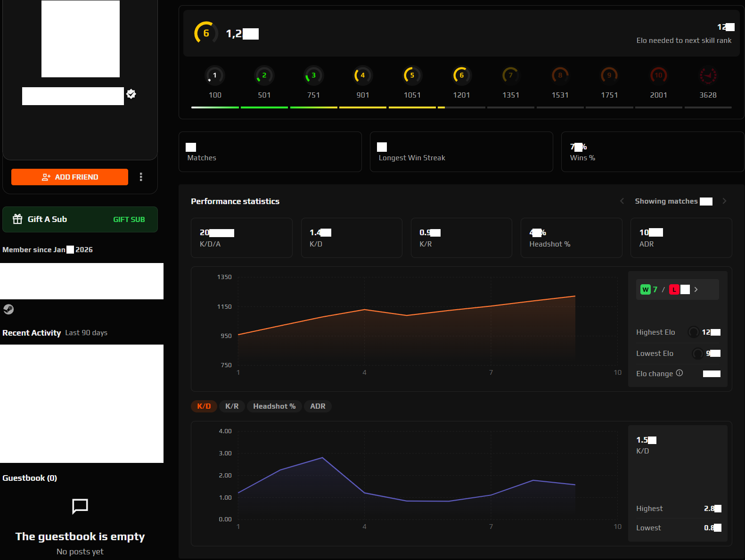Open the three-dot more options menu
745x560 pixels.
click(x=141, y=177)
